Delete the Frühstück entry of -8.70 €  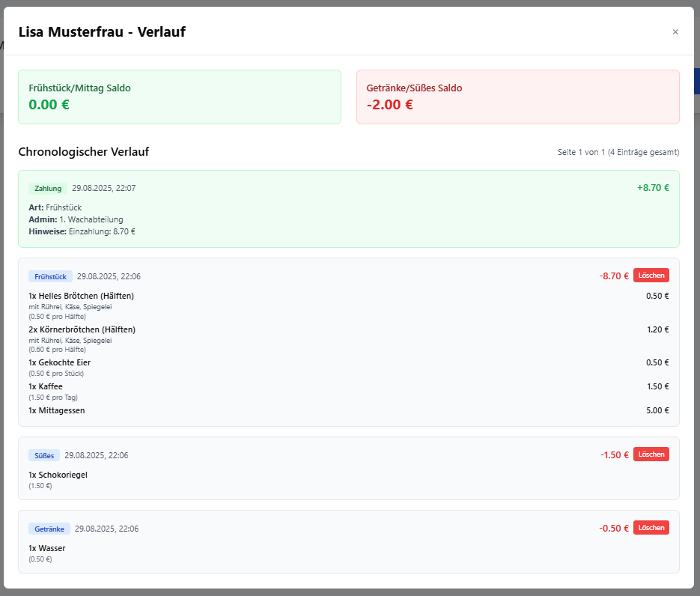[x=651, y=276]
